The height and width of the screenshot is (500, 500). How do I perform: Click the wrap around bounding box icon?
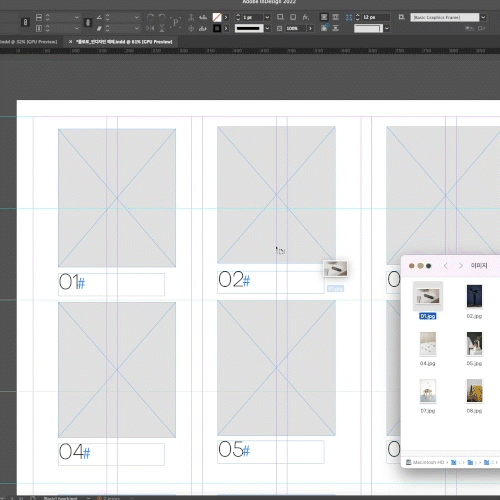pyautogui.click(x=336, y=17)
